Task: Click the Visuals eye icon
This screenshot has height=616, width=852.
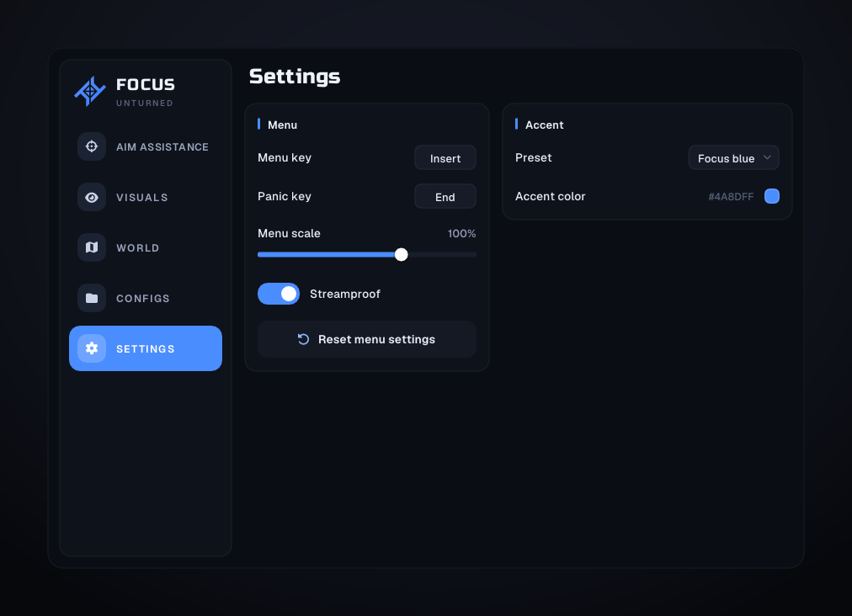Action: tap(92, 197)
